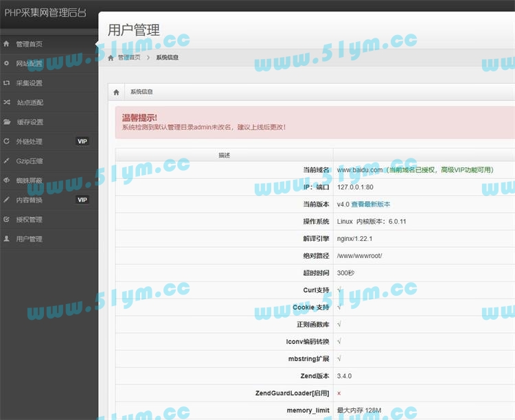Click the www.baidu.com domain value
Viewport: 515px width, 420px height.
(x=360, y=170)
